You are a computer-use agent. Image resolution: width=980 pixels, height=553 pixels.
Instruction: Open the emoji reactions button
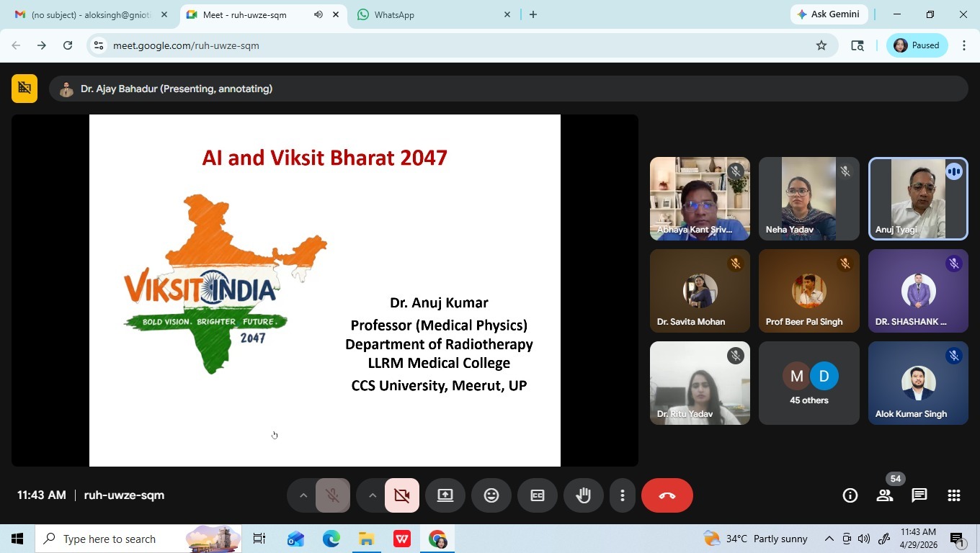tap(491, 495)
